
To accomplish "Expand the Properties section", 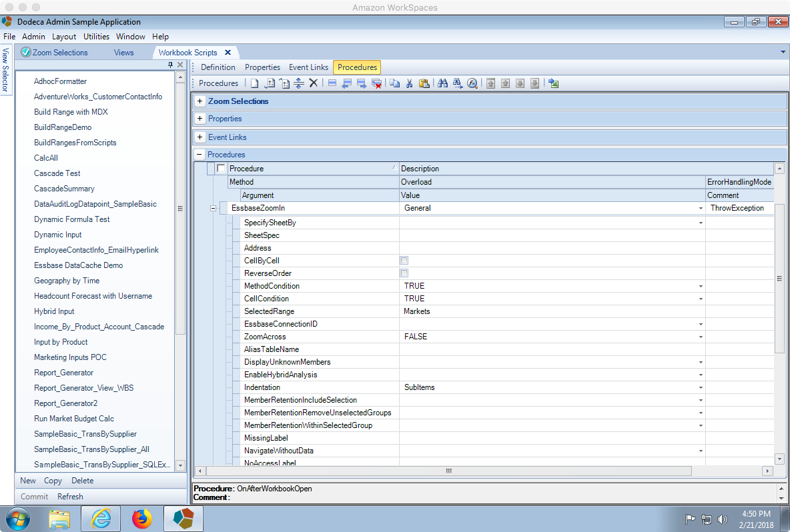I will point(200,119).
